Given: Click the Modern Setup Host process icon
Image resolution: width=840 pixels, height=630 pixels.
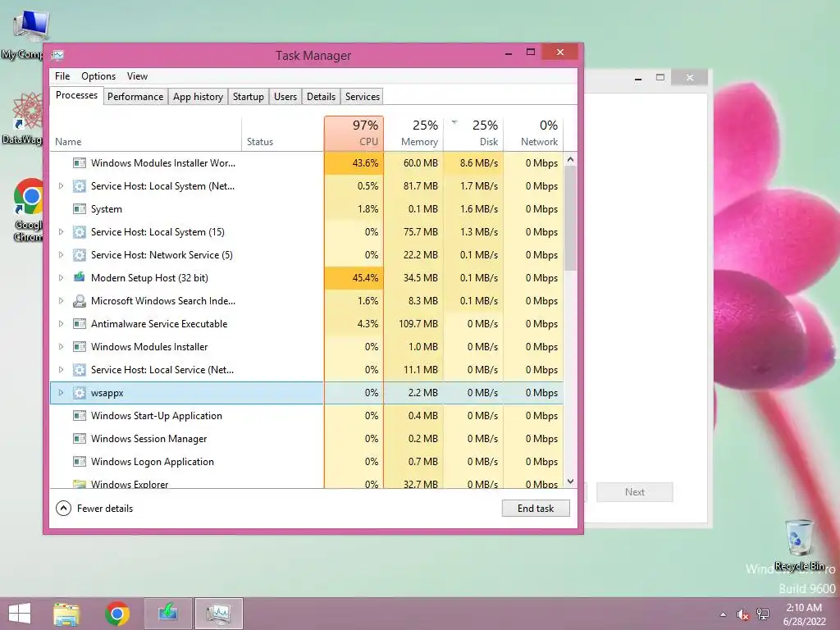Looking at the screenshot, I should pos(80,277).
